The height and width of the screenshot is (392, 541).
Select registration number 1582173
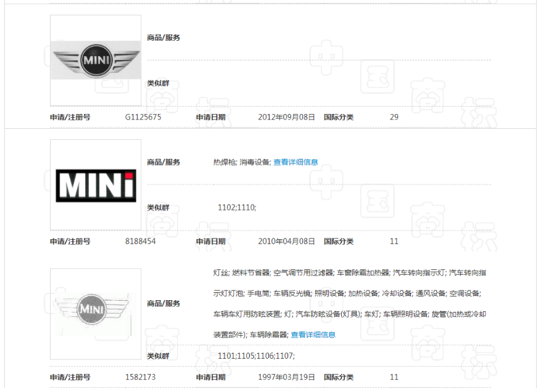click(x=141, y=377)
